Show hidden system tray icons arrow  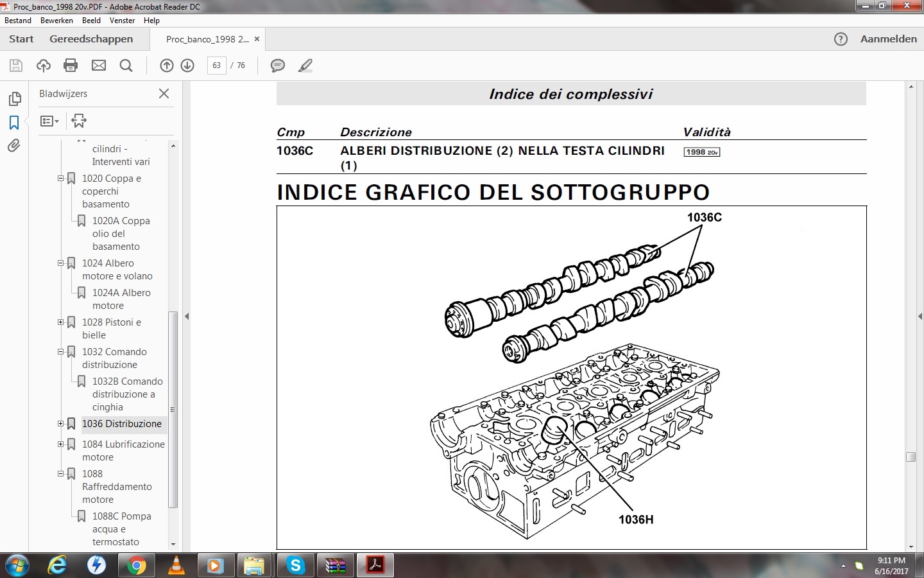coord(843,566)
